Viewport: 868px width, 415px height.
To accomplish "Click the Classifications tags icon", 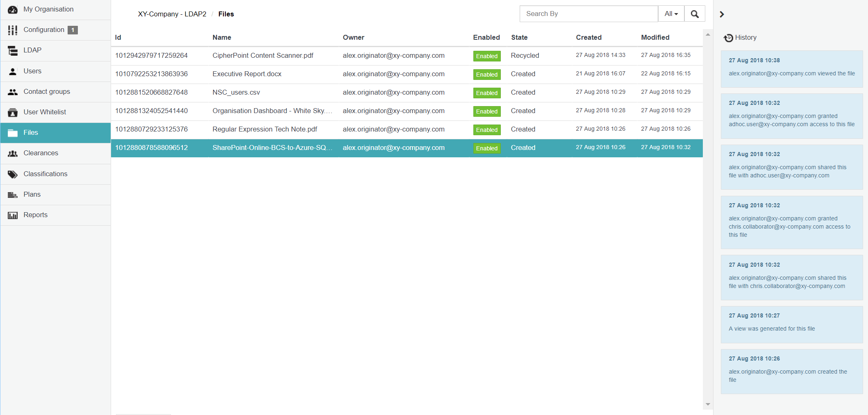I will [13, 174].
